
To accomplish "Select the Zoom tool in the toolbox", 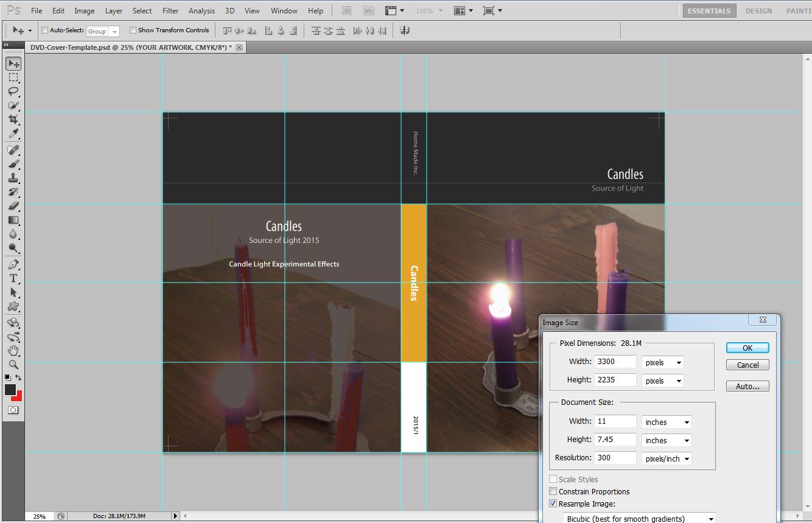I will [x=13, y=365].
